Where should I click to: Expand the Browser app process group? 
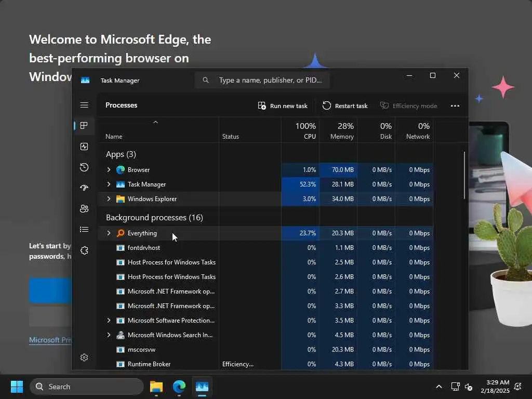(109, 170)
